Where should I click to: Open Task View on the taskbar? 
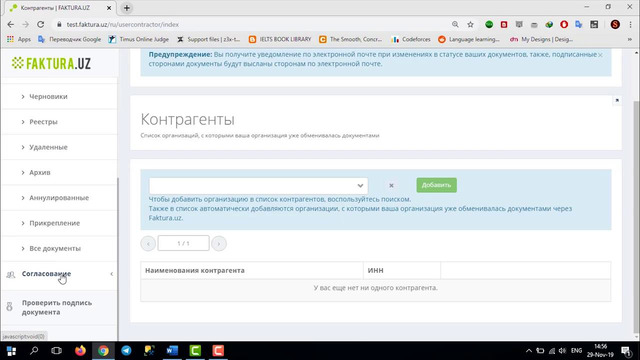coord(56,351)
